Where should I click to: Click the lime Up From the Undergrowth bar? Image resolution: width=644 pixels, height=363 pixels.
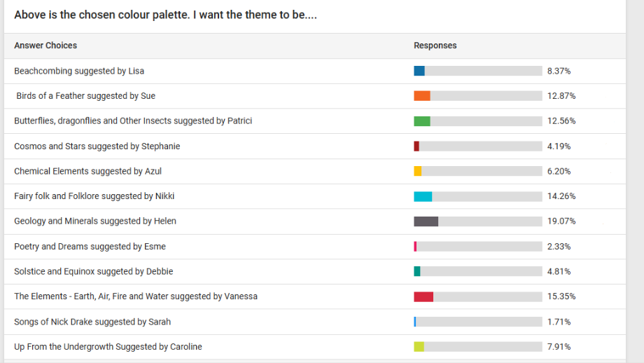coord(419,347)
